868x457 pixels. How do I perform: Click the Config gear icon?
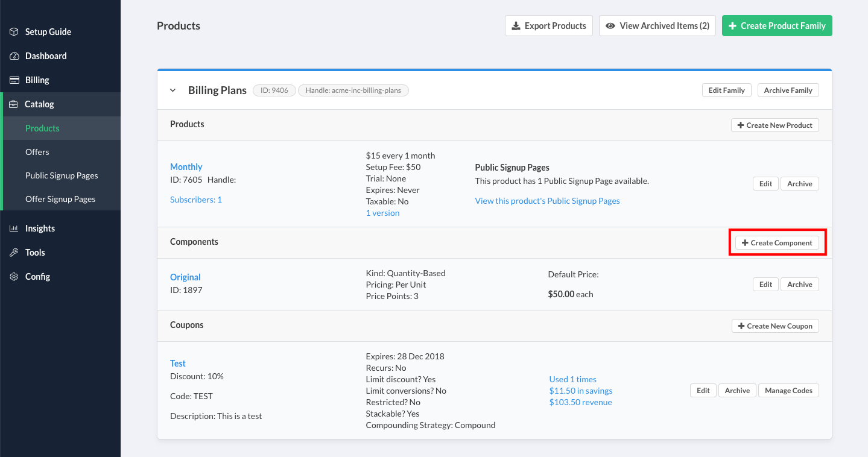[x=14, y=277]
